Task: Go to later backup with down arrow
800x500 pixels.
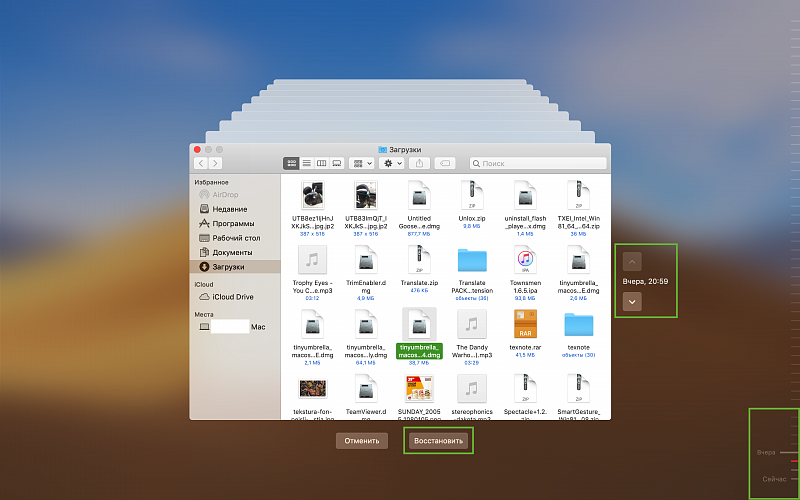Action: click(632, 302)
